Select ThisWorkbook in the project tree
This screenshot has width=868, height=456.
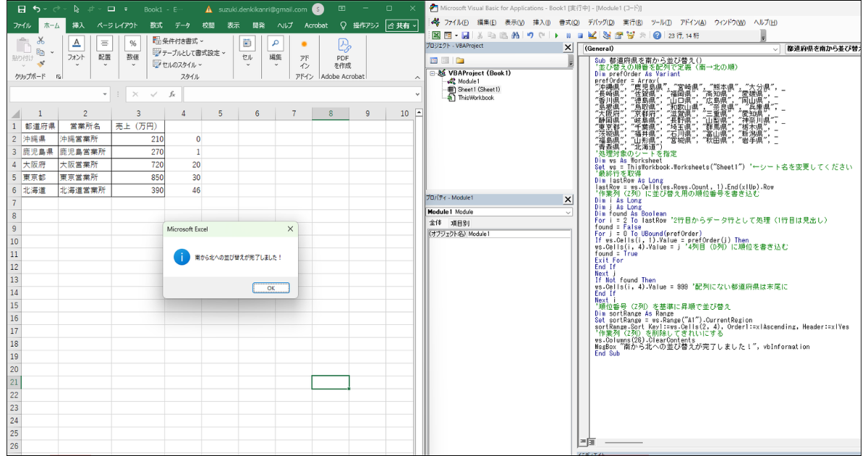click(x=475, y=98)
